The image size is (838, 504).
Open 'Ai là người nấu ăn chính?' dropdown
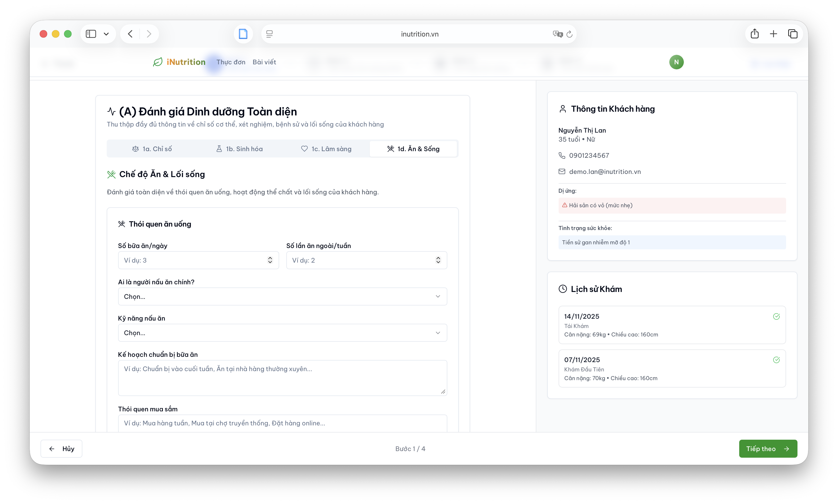point(282,296)
